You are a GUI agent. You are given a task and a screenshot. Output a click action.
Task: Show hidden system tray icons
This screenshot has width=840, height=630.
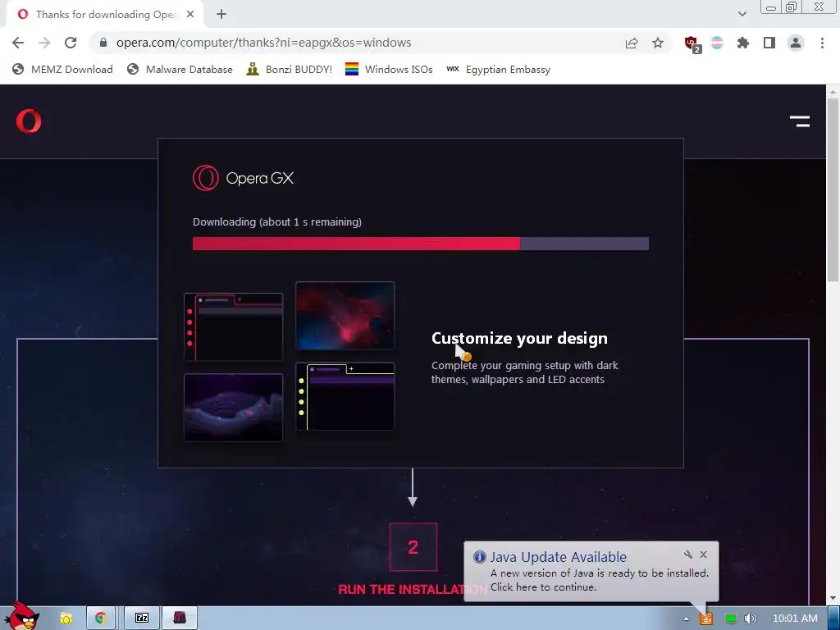click(x=686, y=619)
